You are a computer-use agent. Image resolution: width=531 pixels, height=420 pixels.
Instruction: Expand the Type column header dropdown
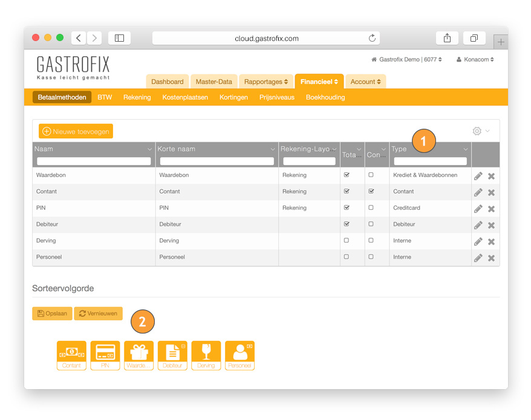pos(465,149)
